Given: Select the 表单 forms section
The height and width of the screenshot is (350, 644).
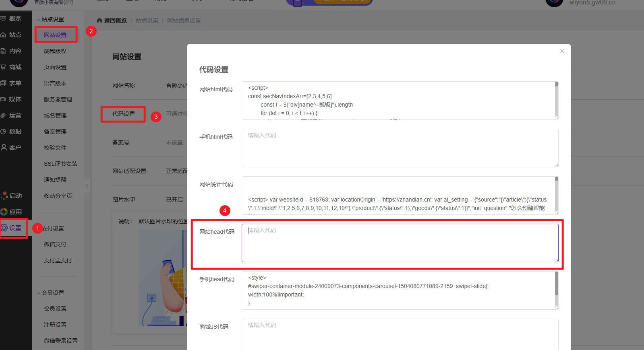Looking at the screenshot, I should tap(11, 83).
